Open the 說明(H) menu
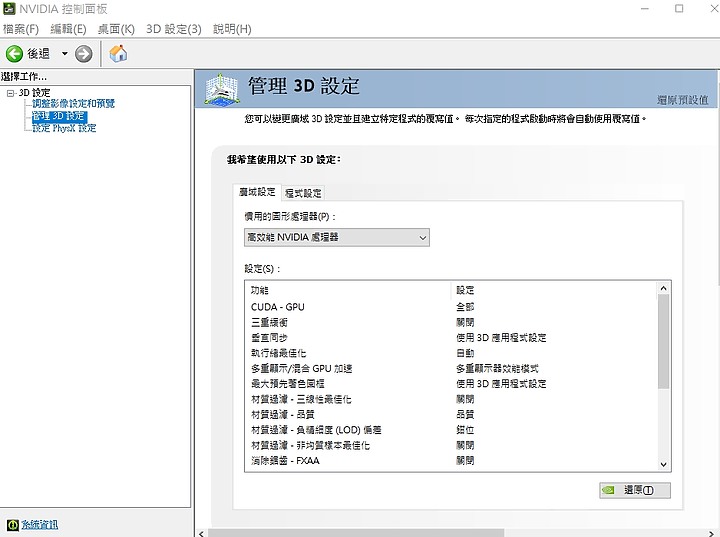The width and height of the screenshot is (720, 537). (232, 29)
